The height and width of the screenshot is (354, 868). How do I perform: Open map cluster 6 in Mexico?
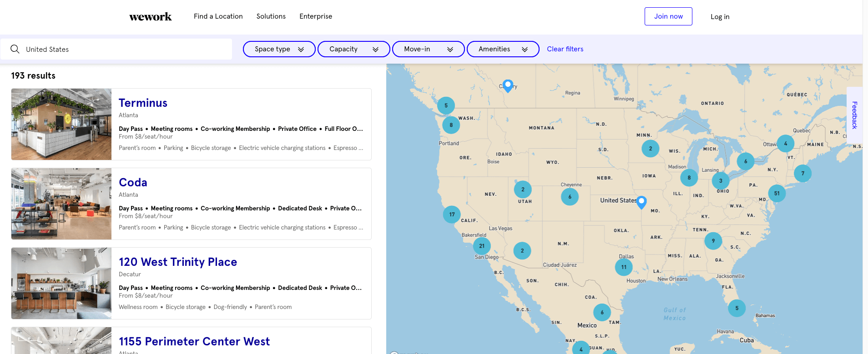coord(602,313)
